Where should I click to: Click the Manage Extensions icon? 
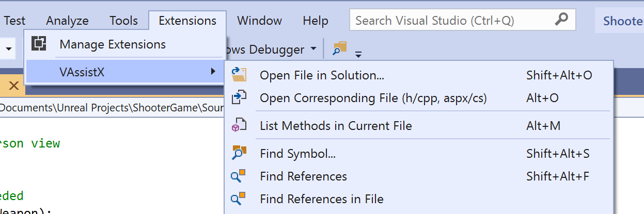38,44
